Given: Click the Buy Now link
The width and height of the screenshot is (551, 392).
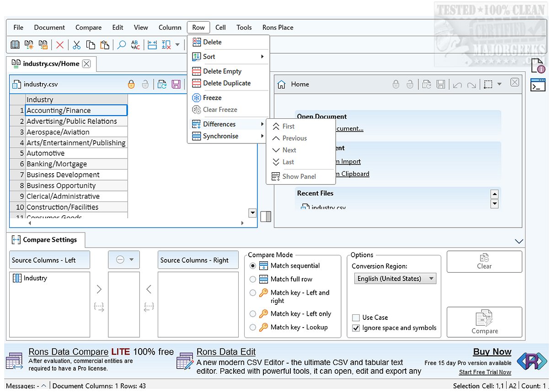Looking at the screenshot, I should pos(492,352).
